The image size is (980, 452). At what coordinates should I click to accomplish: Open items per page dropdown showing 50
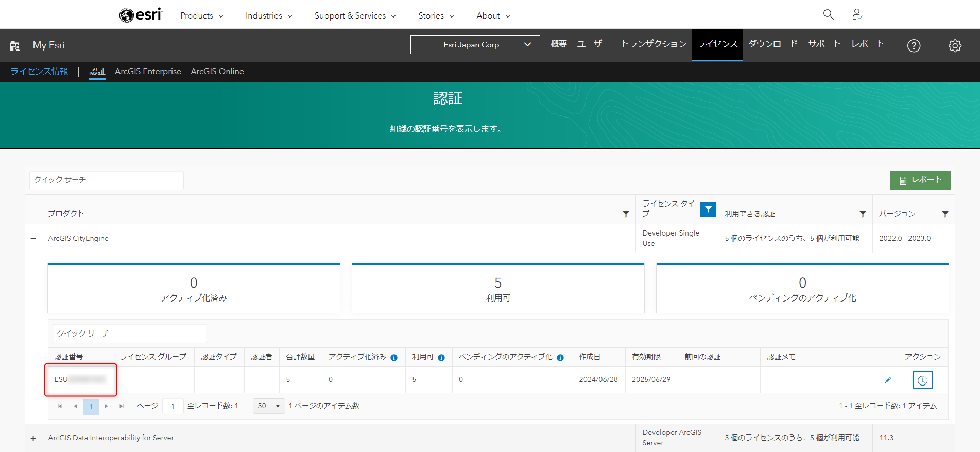point(269,406)
